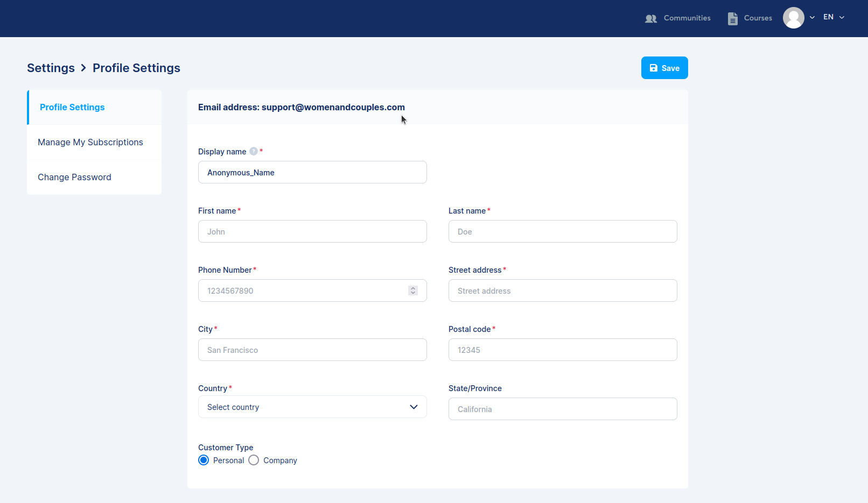The width and height of the screenshot is (868, 503).
Task: Expand the account menu arrow beside avatar
Action: point(812,18)
